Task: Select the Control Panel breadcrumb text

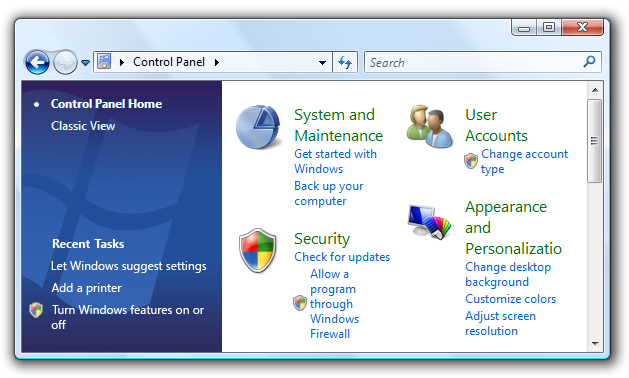Action: coord(169,62)
